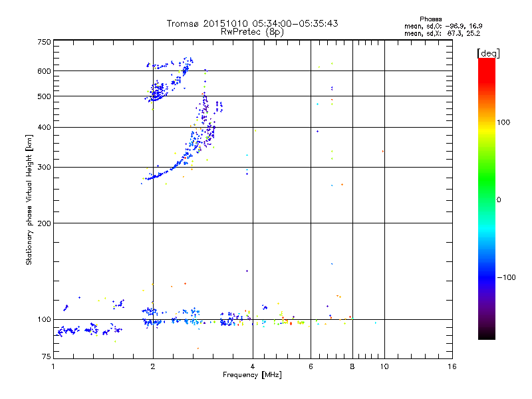Click the plot title 'Tromsø 20151010 05:34:00-05:35:43'
The image size is (532, 399).
[252, 23]
